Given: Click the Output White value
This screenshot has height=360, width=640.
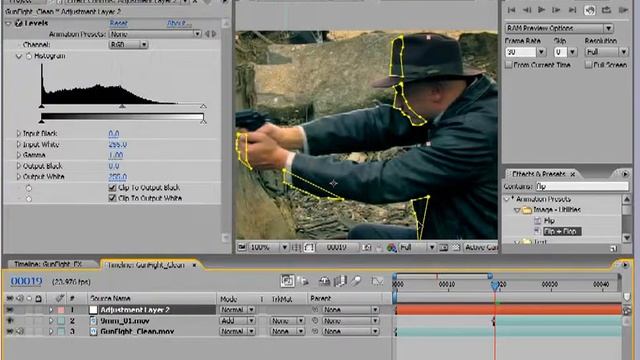Looking at the screenshot, I should (118, 177).
